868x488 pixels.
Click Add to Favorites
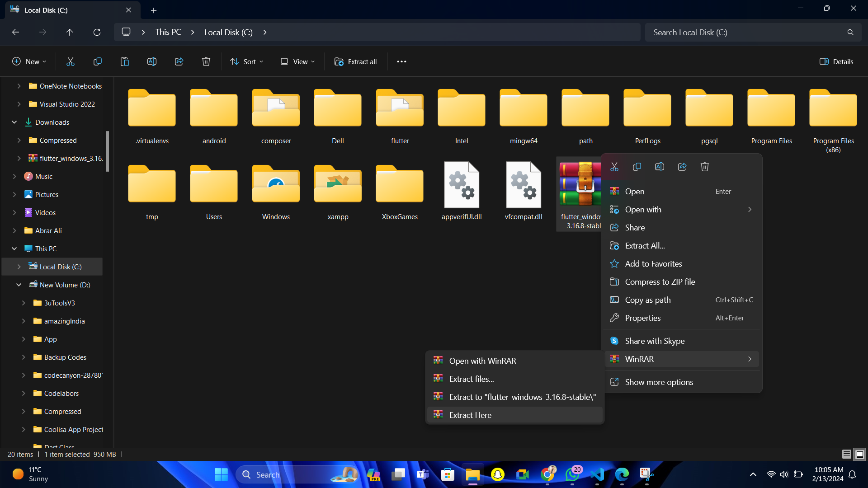click(682, 264)
